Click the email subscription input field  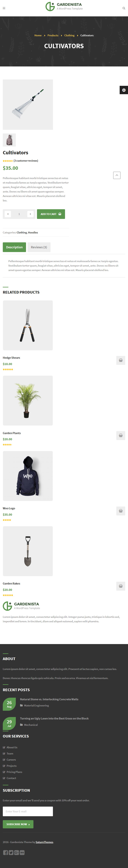tap(28, 811)
